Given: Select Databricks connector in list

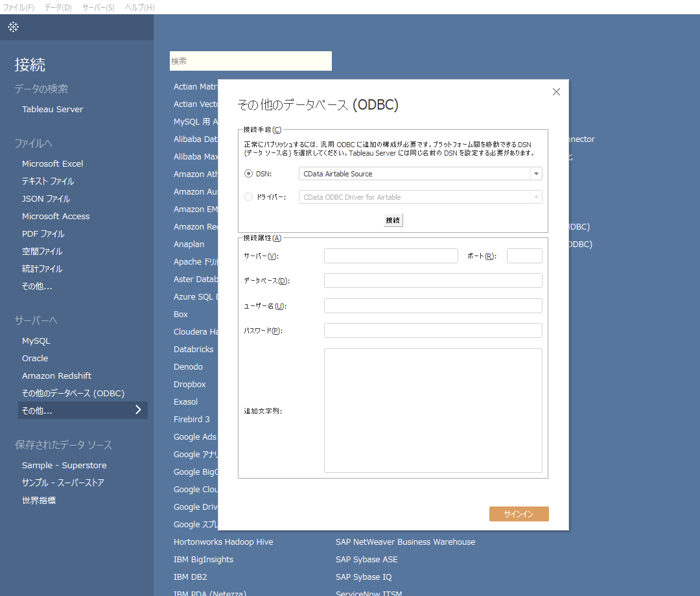Looking at the screenshot, I should point(193,350).
